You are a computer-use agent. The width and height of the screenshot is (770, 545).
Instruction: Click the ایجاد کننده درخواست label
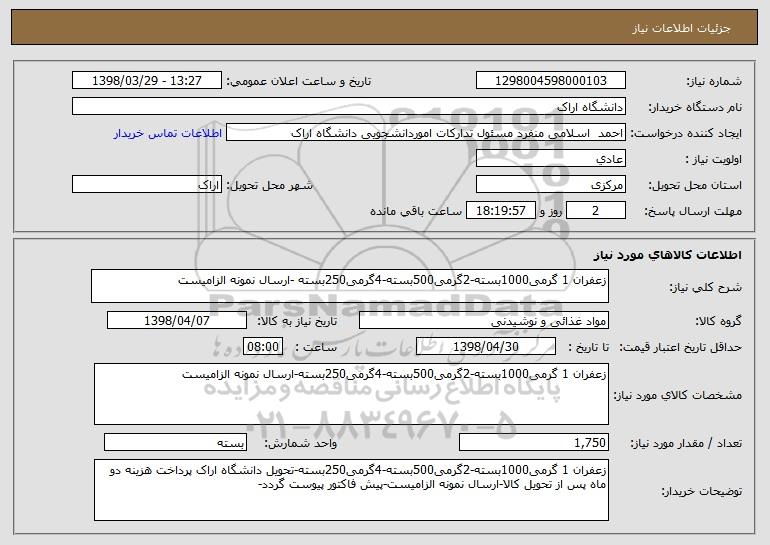686,133
